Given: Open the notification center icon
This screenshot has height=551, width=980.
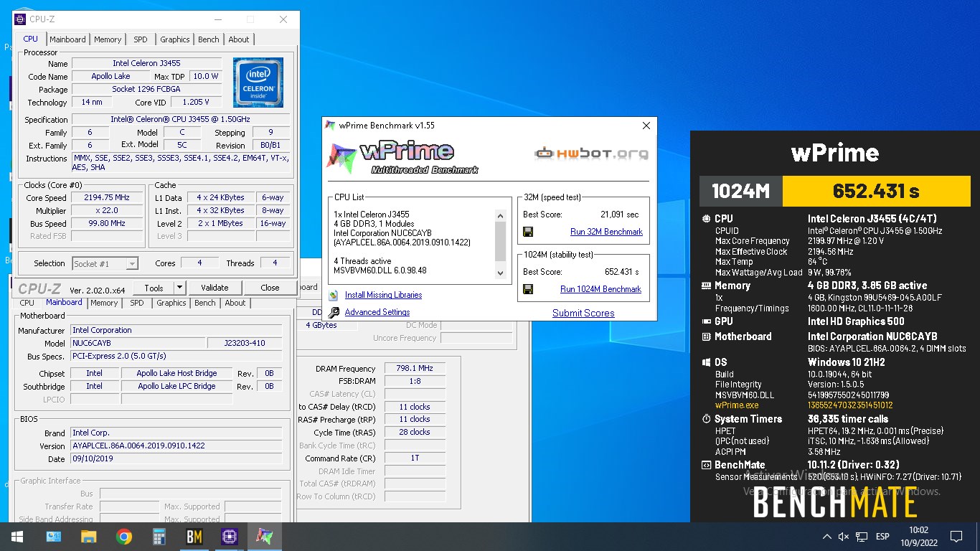Looking at the screenshot, I should (956, 537).
